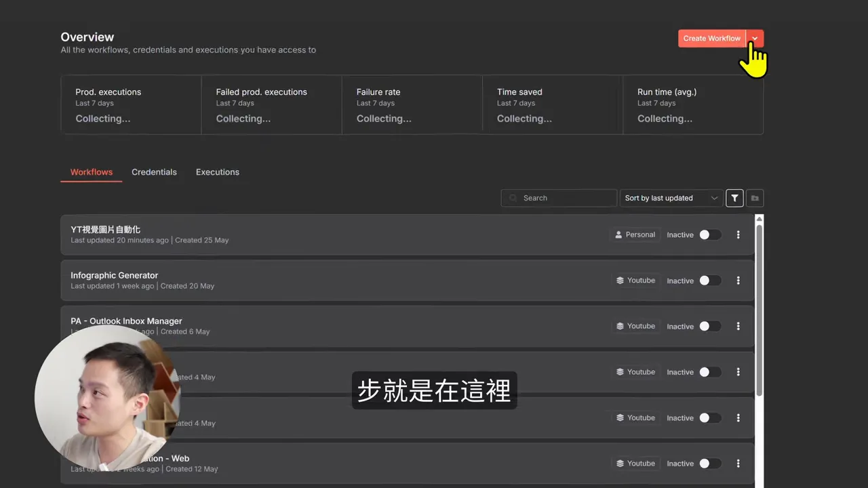The image size is (868, 488).
Task: Switch to the Executions tab
Action: [x=218, y=172]
